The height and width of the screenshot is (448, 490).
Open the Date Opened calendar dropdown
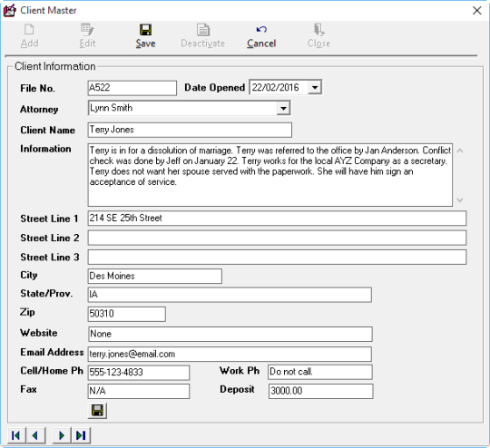click(x=315, y=87)
